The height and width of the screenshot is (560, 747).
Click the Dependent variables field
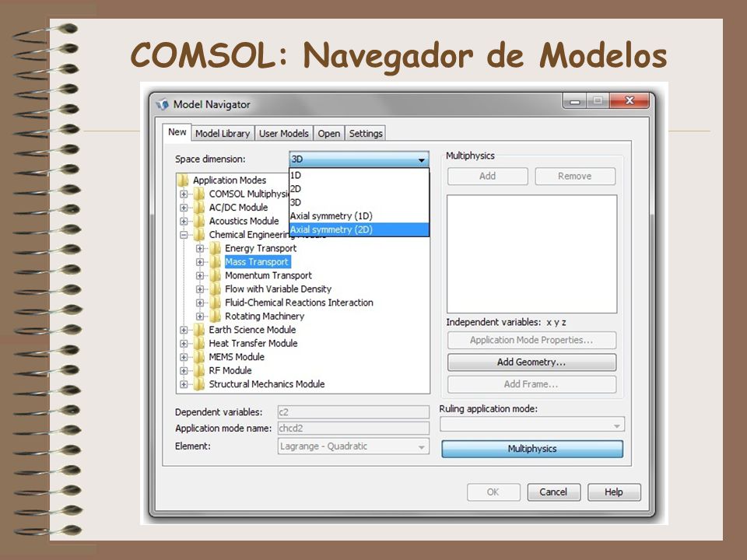pyautogui.click(x=353, y=412)
